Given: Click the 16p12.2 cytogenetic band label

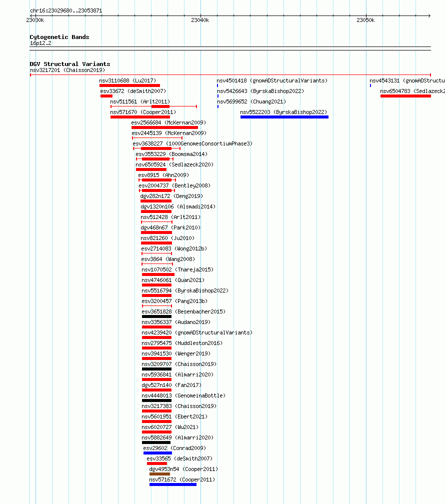Looking at the screenshot, I should [40, 43].
